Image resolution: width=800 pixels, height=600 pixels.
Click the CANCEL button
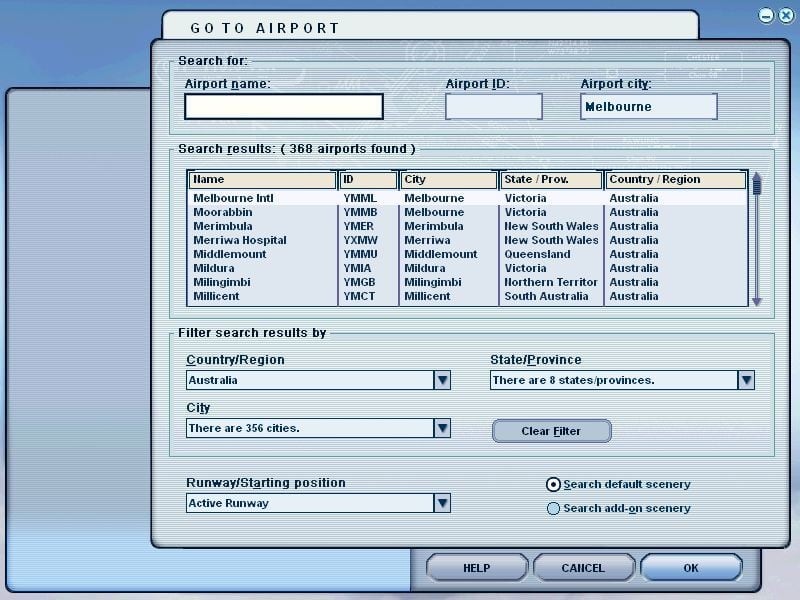pos(583,568)
